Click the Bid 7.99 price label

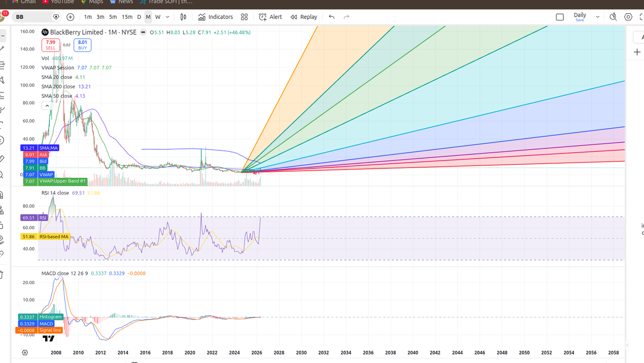[35, 161]
